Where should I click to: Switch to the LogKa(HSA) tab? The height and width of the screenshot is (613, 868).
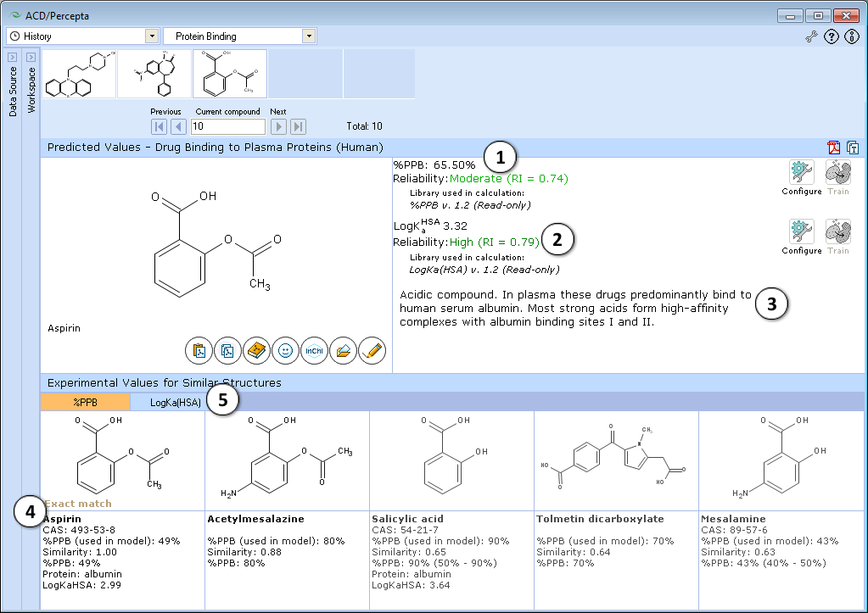click(x=176, y=402)
